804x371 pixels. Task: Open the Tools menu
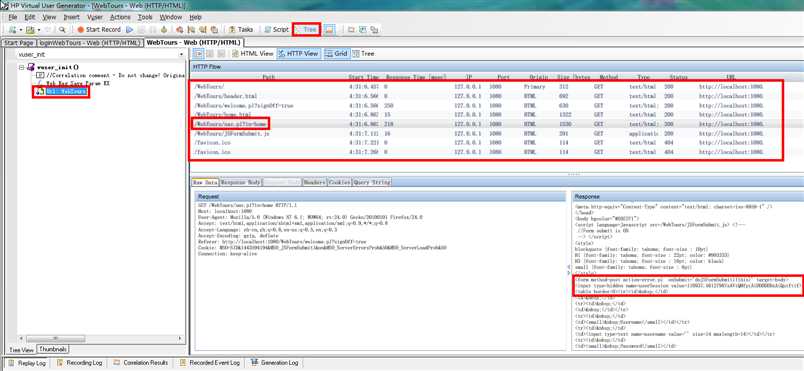pos(146,17)
